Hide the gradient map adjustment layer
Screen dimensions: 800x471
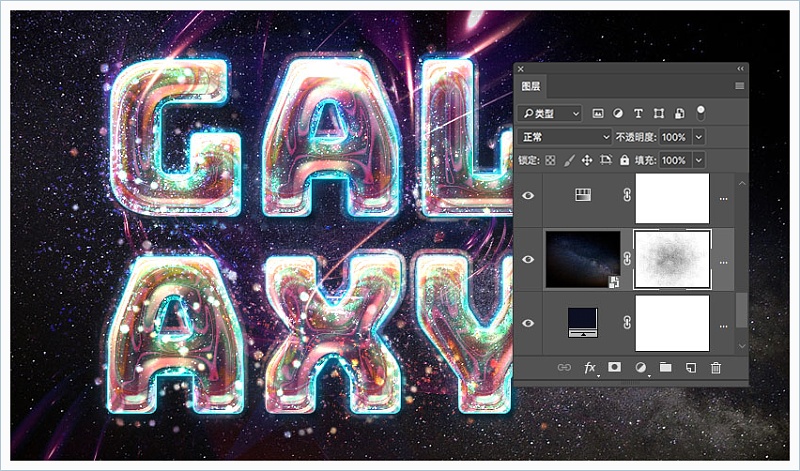528,197
